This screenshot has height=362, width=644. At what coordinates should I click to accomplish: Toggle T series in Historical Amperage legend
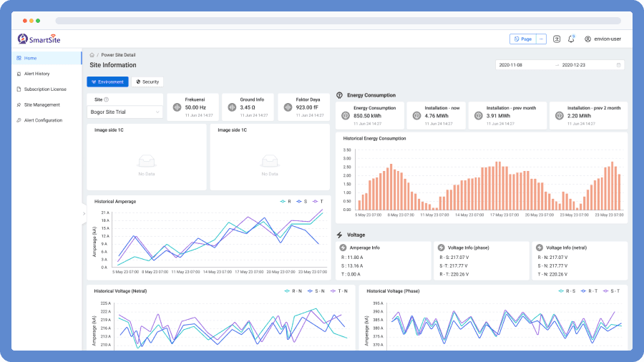point(318,202)
